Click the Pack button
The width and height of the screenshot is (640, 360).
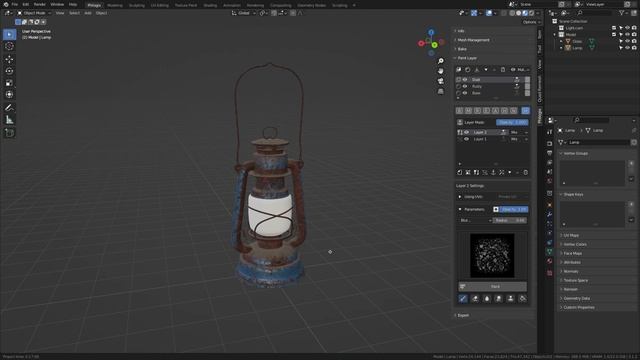click(493, 287)
